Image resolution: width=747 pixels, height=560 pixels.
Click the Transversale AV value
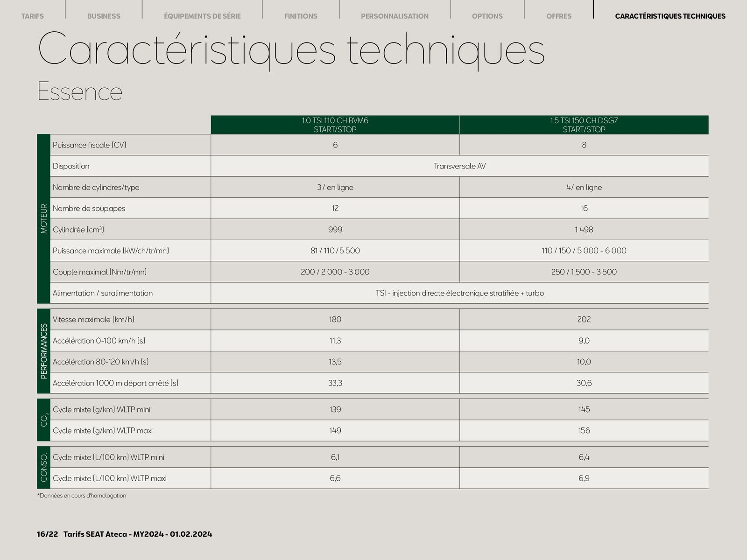click(459, 166)
